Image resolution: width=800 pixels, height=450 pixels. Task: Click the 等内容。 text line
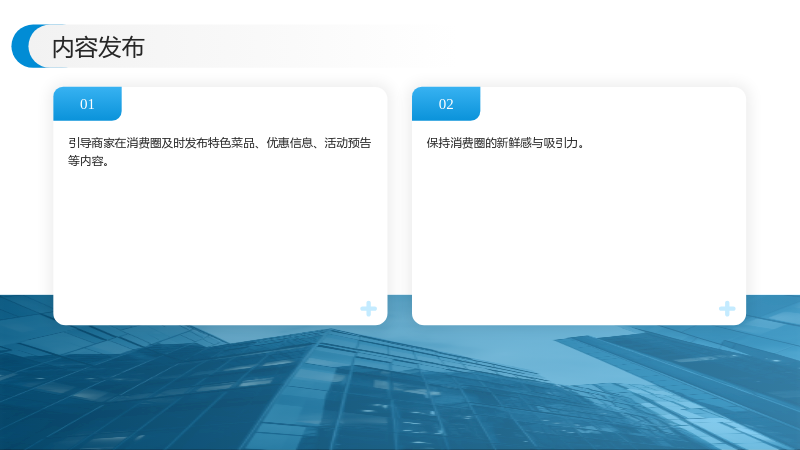point(88,161)
